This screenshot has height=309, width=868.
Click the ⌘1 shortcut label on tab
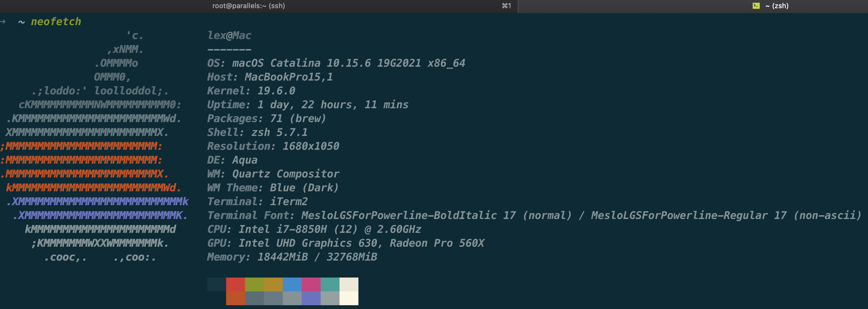point(506,6)
